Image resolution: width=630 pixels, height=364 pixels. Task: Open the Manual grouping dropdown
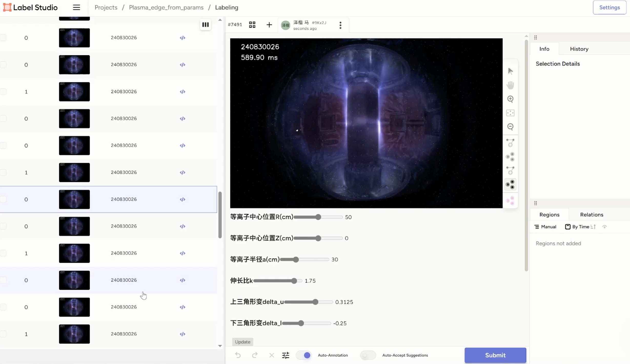(545, 227)
